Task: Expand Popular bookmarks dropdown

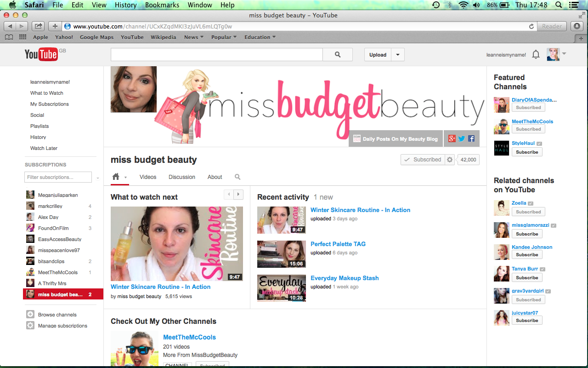Action: tap(224, 37)
